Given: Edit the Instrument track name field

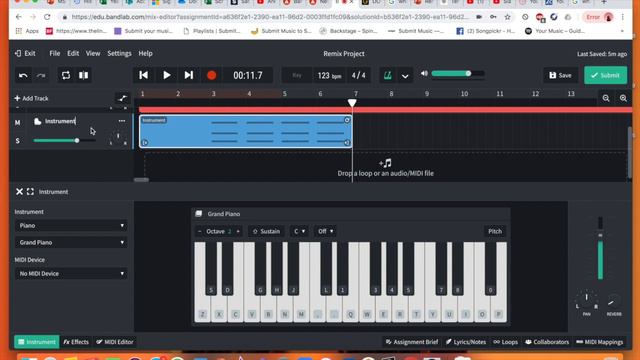Looking at the screenshot, I should click(x=60, y=121).
